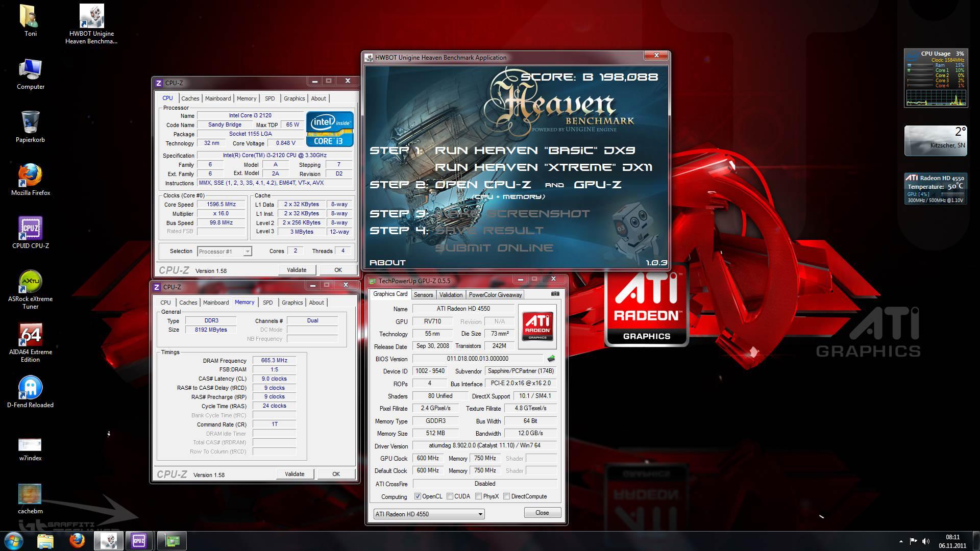This screenshot has width=980, height=551.
Task: Toggle the PhysX checkbox in GPU-Z
Action: 478,496
